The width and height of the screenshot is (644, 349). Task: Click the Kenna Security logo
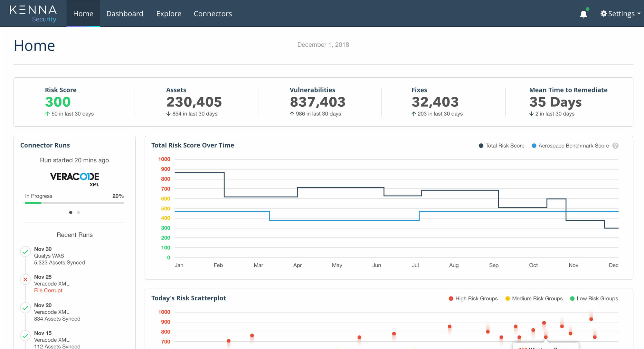pos(32,13)
